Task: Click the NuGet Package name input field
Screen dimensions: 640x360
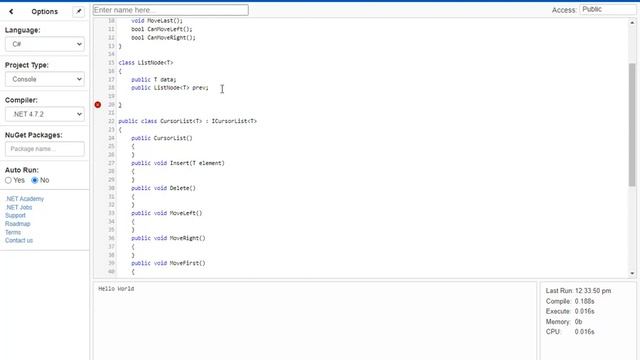Action: [44, 149]
